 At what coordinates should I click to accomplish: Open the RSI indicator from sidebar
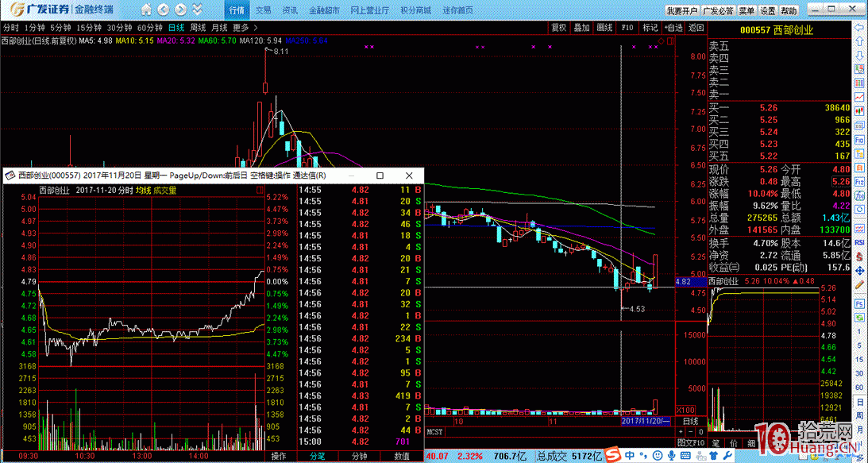pyautogui.click(x=859, y=242)
